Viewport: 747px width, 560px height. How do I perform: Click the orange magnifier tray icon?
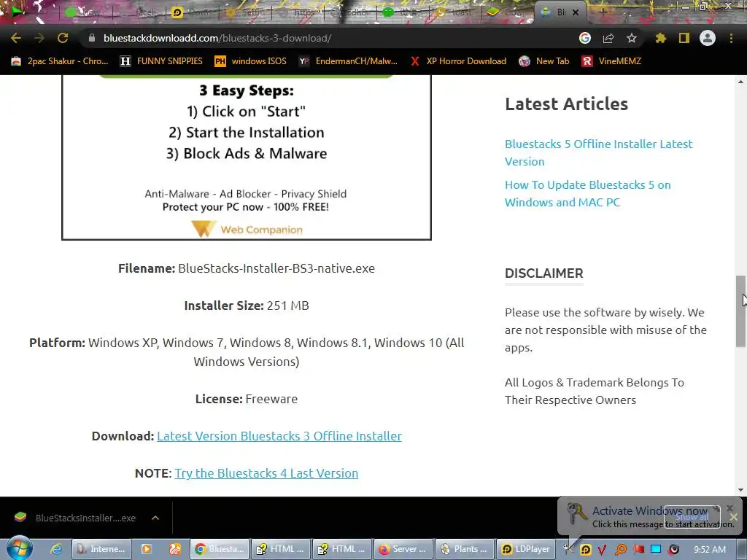pos(621,550)
